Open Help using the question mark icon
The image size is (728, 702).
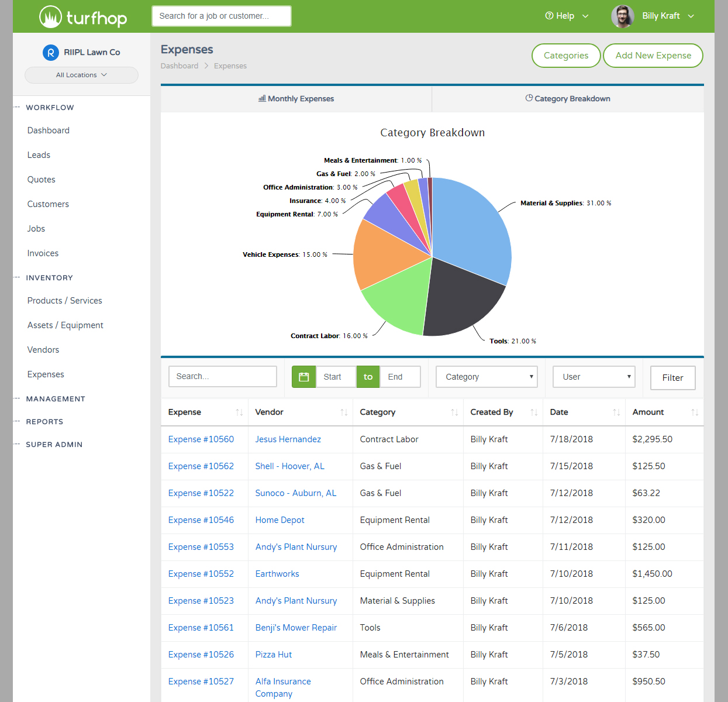click(x=548, y=16)
